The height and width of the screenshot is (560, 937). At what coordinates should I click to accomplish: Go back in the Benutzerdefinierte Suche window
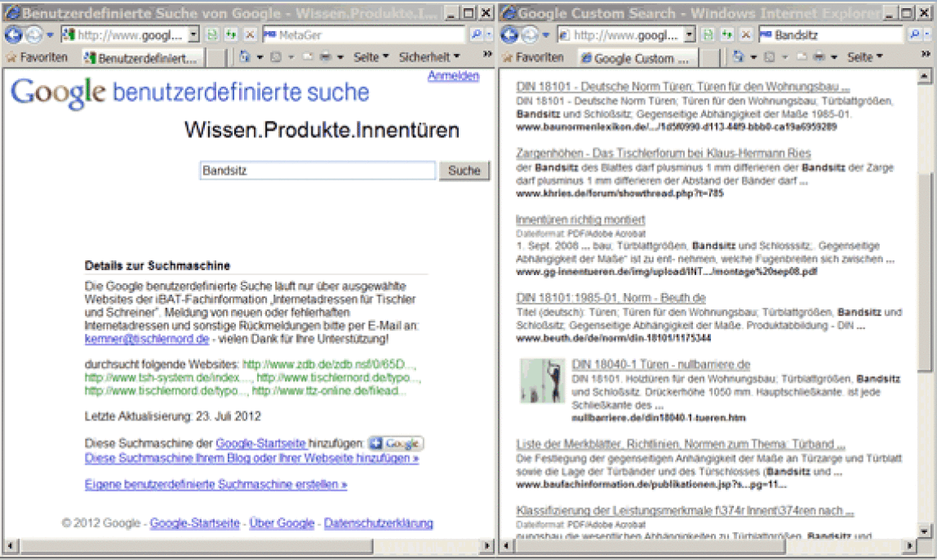coord(13,35)
